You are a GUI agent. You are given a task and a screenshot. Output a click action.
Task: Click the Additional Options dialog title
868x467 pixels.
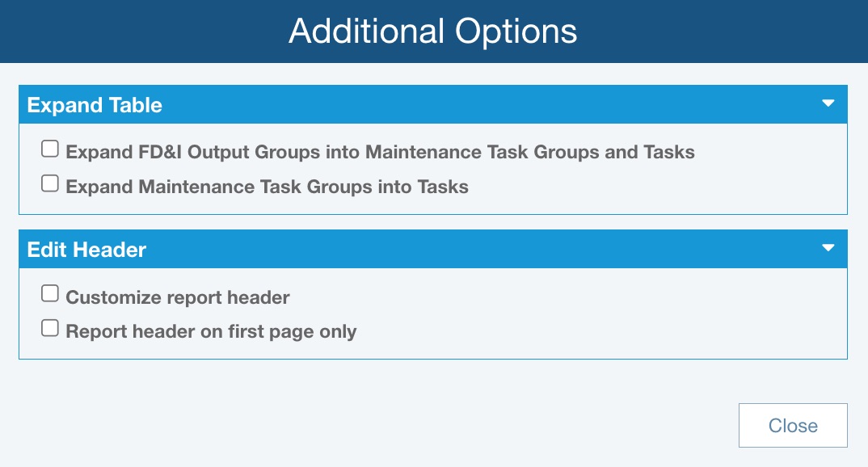pos(433,32)
